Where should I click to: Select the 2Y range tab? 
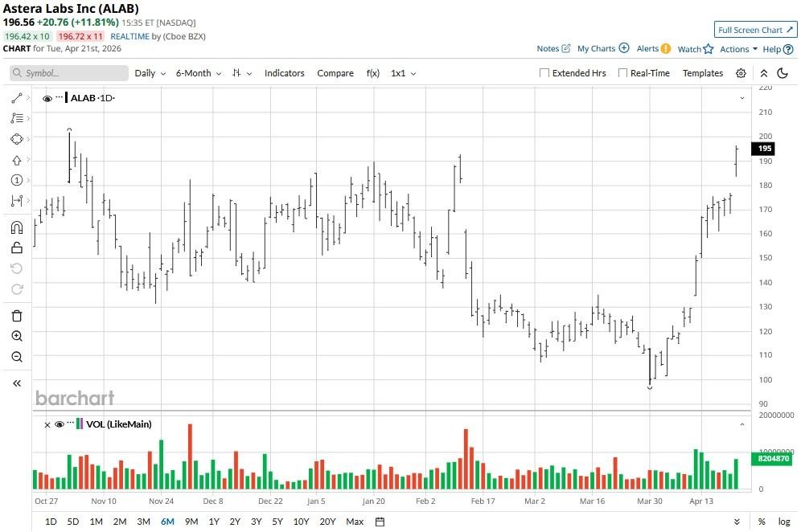tap(235, 522)
